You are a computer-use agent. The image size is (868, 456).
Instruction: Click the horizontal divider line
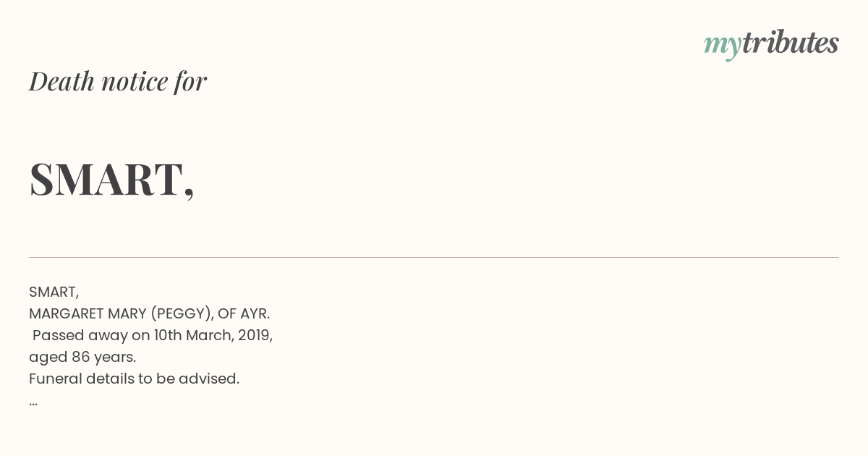(434, 257)
